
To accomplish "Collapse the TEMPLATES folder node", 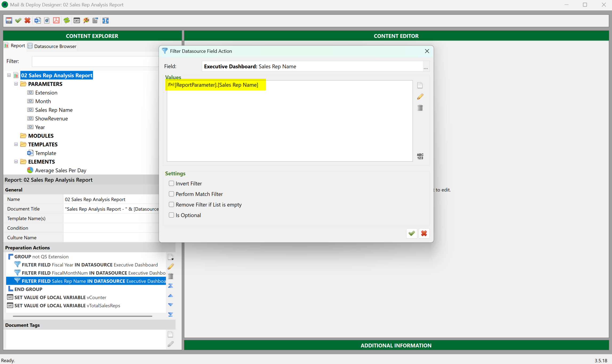I will (x=16, y=144).
